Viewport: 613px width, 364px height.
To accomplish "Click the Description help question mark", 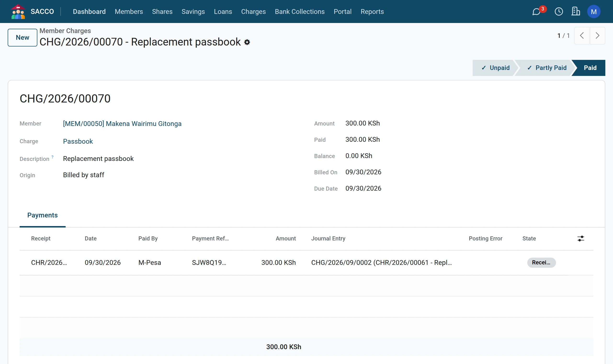I will point(52,157).
